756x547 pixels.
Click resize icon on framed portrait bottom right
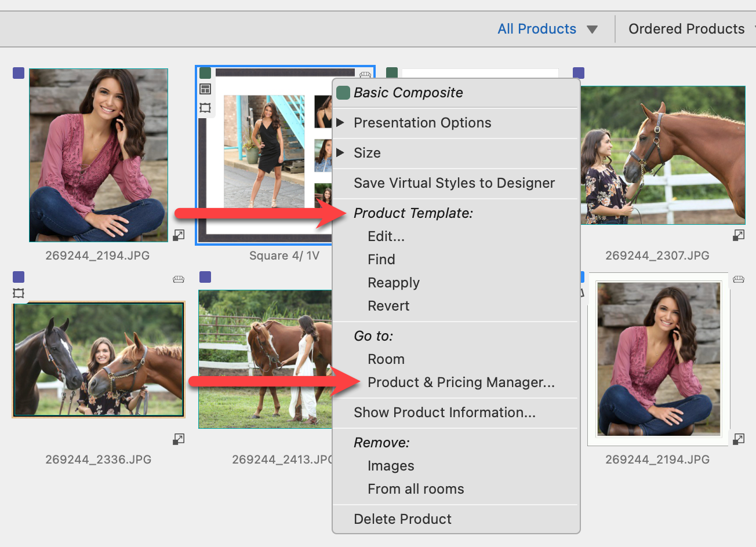point(739,439)
